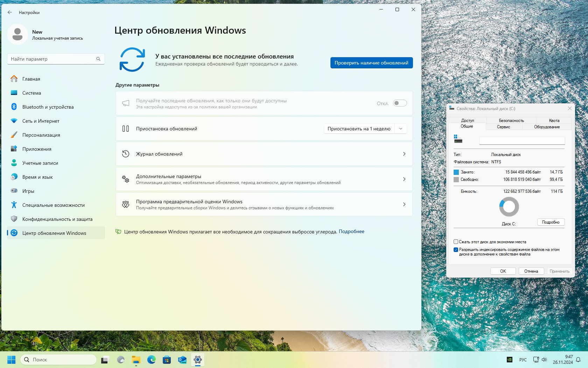This screenshot has width=588, height=368.
Task: Toggle the 'Получайте последние обновления' switch
Action: tap(400, 103)
